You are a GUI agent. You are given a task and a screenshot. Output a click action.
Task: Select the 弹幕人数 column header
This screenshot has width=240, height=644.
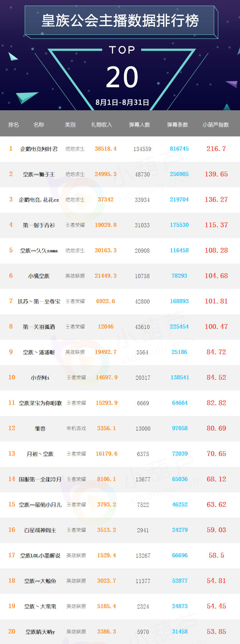[139, 125]
